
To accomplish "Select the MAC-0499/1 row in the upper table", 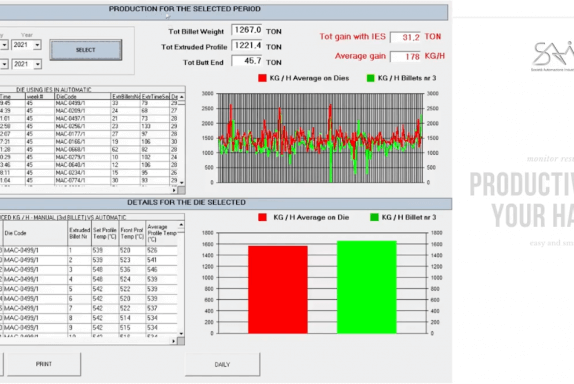I will click(89, 103).
